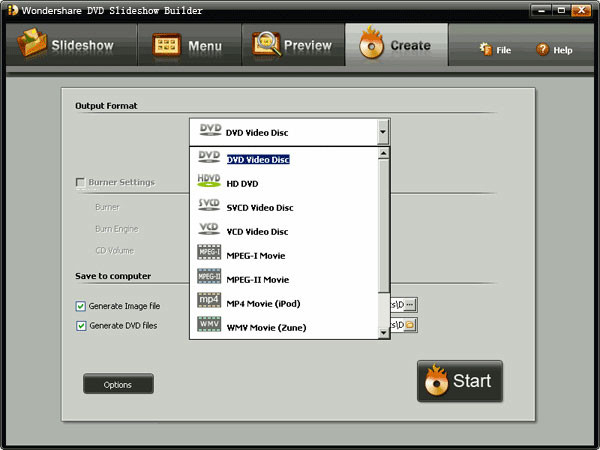
Task: Open the File menu
Action: (x=496, y=50)
